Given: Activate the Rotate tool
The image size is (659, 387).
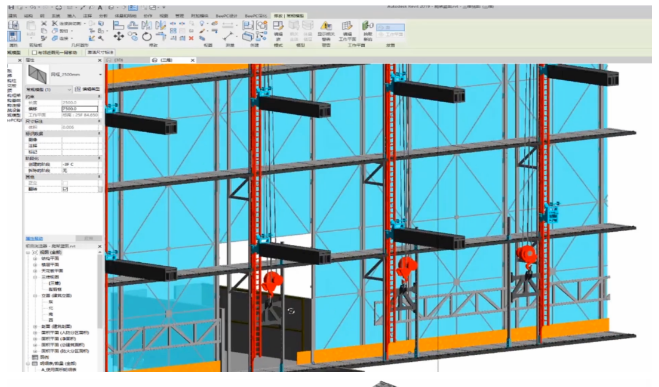Looking at the screenshot, I should click(146, 37).
